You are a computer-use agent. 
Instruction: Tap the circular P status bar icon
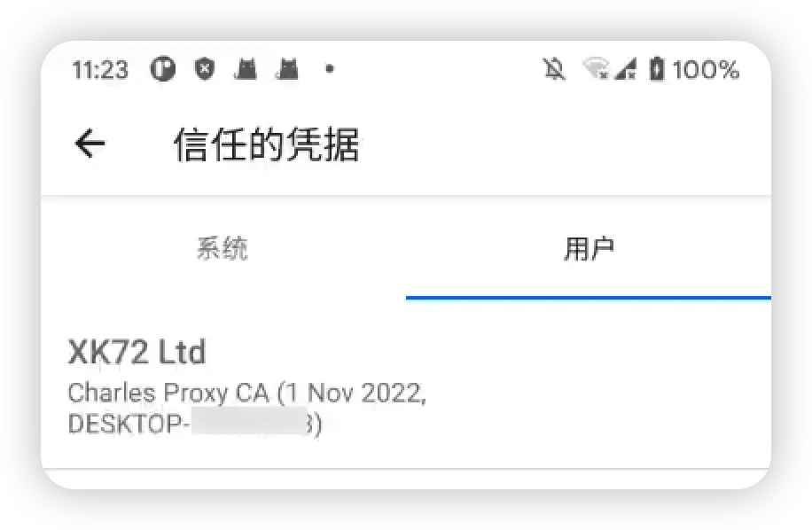pos(163,69)
